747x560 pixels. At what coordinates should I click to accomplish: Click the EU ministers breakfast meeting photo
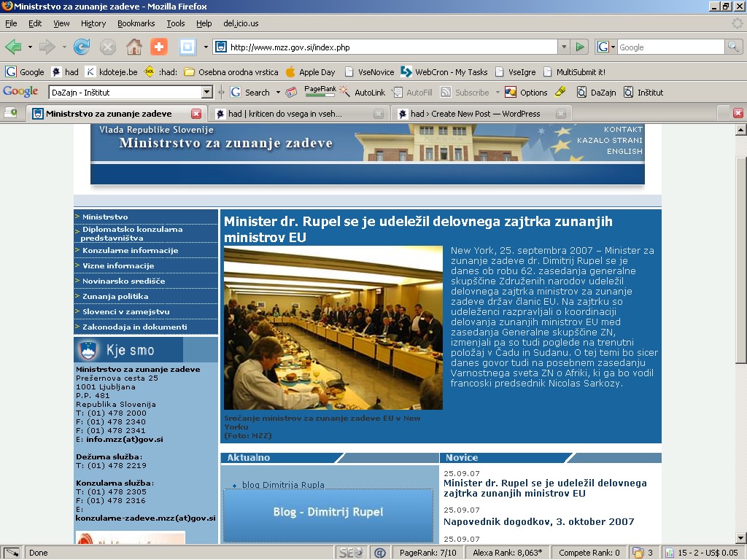point(333,327)
